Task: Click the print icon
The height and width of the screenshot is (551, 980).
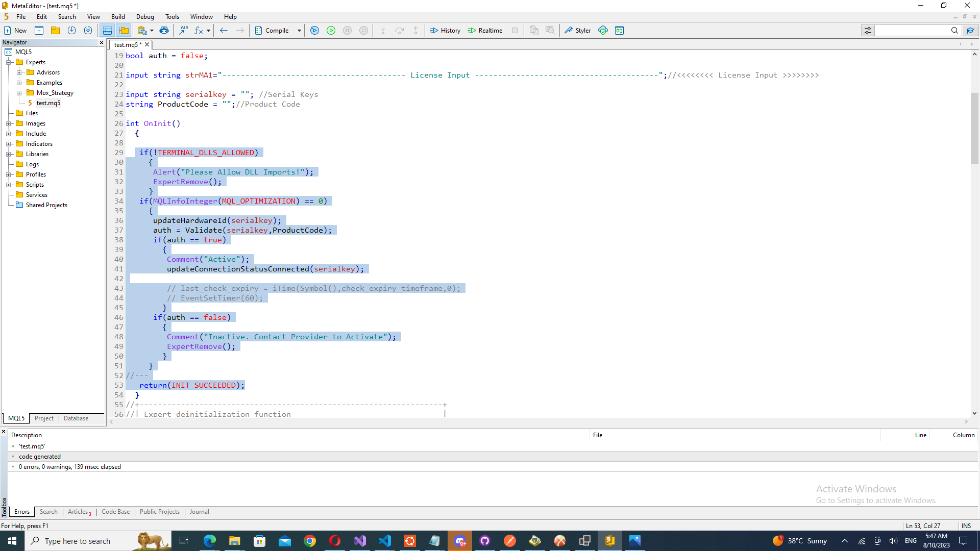Action: [164, 31]
